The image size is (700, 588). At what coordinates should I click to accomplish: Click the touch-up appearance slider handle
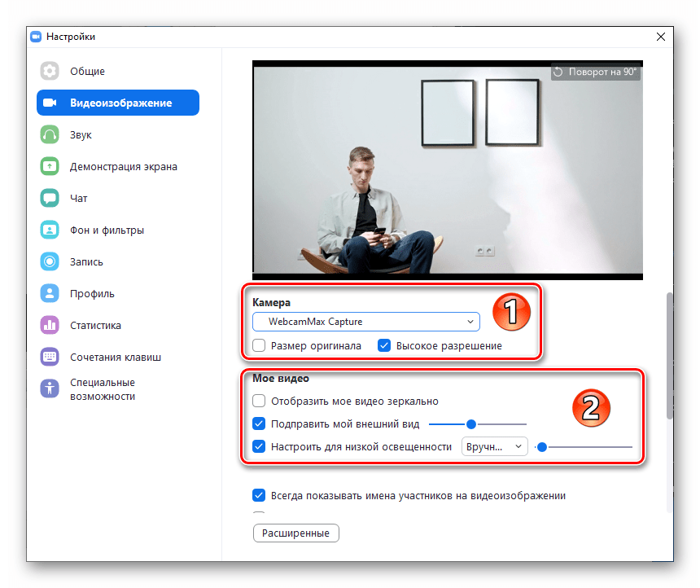pyautogui.click(x=470, y=423)
